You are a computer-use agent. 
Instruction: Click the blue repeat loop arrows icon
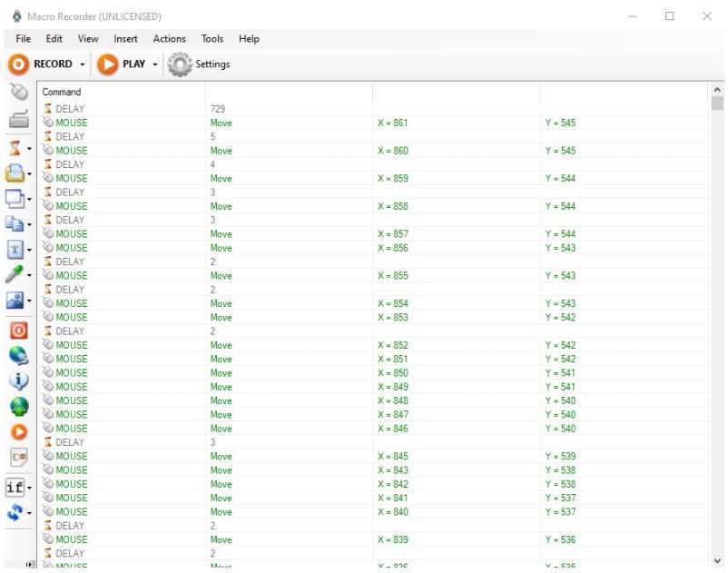pyautogui.click(x=15, y=513)
